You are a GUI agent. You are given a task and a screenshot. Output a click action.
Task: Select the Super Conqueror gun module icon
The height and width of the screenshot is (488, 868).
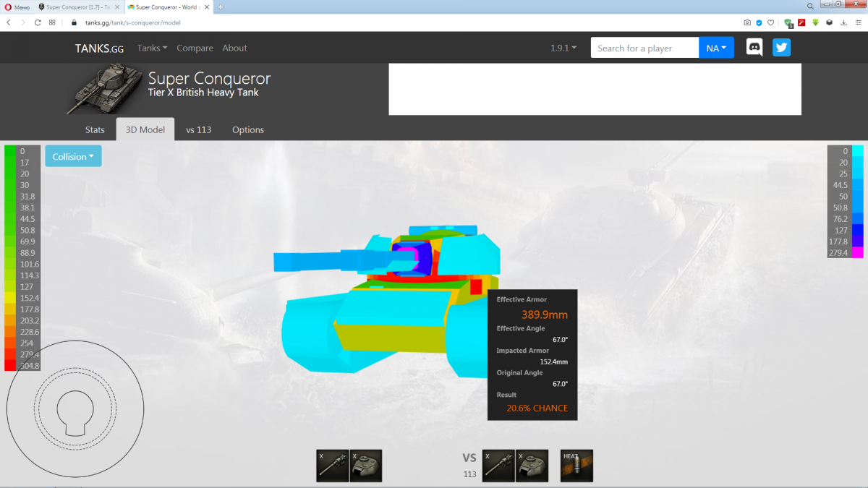[333, 466]
